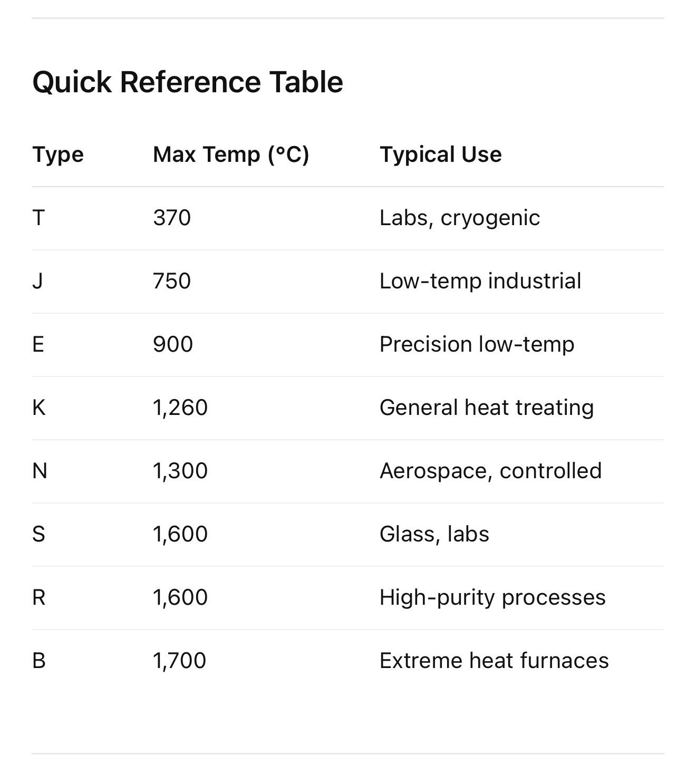This screenshot has width=696, height=784.
Task: Click the Precision low-temp cell
Action: pos(477,344)
